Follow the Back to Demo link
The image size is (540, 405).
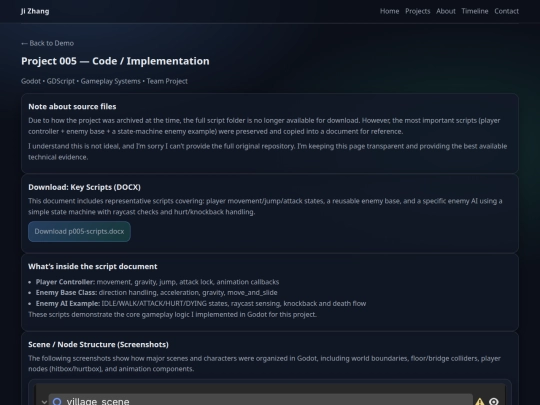click(48, 43)
